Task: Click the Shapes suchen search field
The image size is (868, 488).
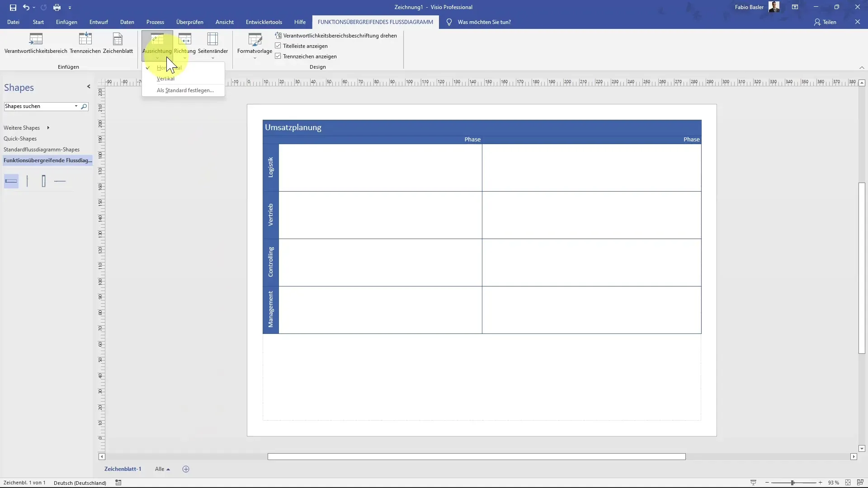Action: point(38,106)
